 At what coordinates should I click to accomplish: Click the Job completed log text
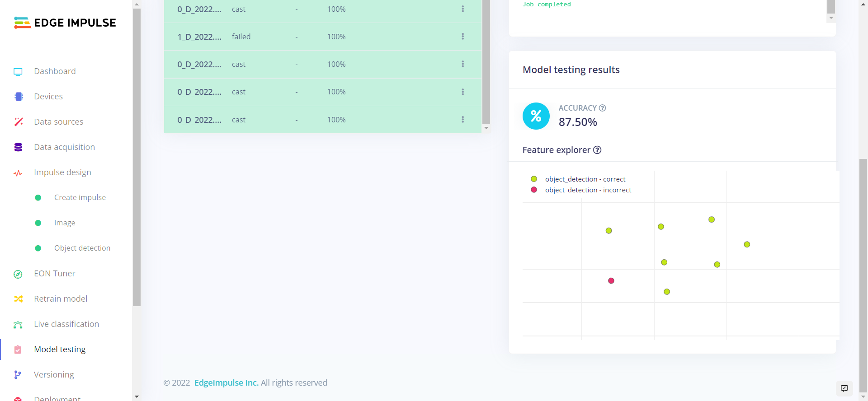pyautogui.click(x=547, y=4)
